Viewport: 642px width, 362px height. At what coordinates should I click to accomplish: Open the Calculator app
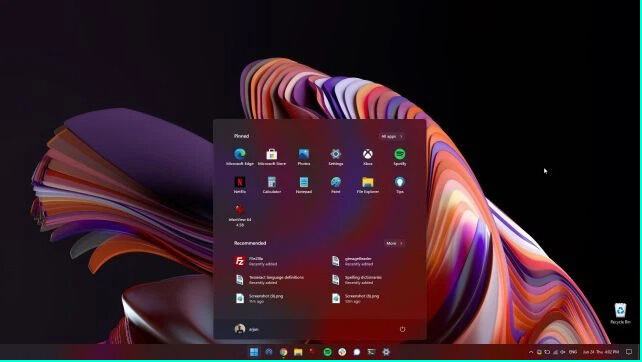click(x=271, y=185)
